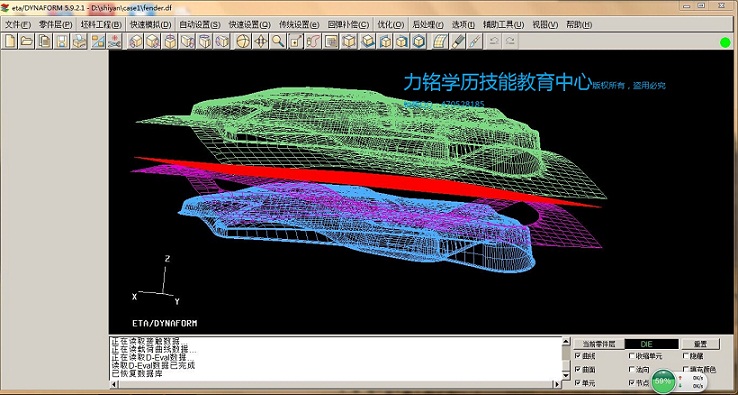738x395 pixels.
Task: Enable the 填充颜色 checkbox
Action: [x=685, y=370]
